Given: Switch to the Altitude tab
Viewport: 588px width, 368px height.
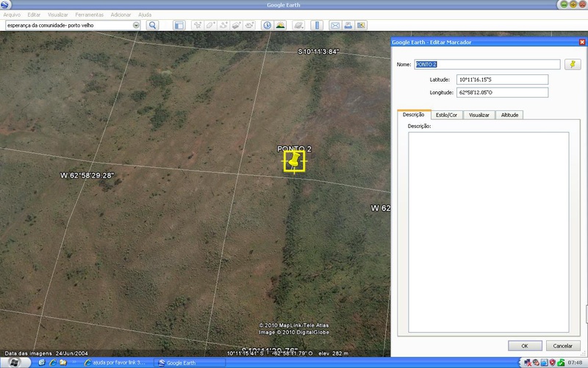Looking at the screenshot, I should pos(509,115).
